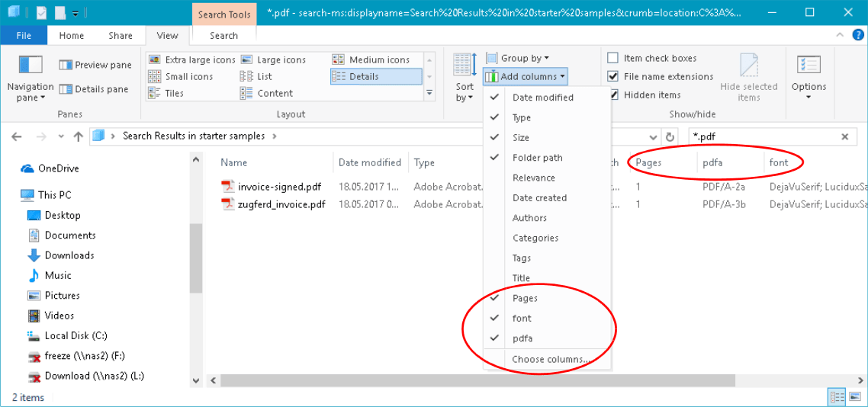Image resolution: width=868 pixels, height=407 pixels.
Task: Uncheck File name extensions
Action: [613, 76]
